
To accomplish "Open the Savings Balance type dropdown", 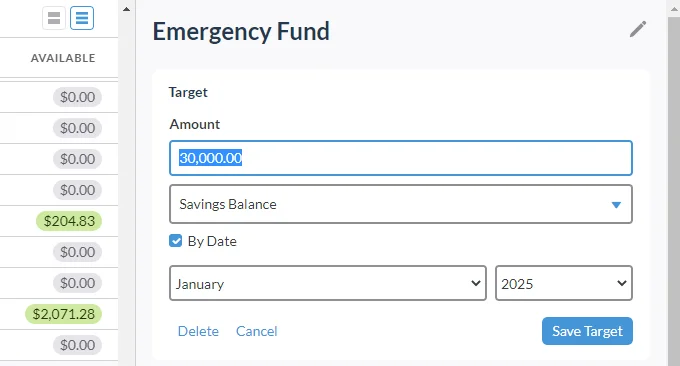I will coord(401,204).
